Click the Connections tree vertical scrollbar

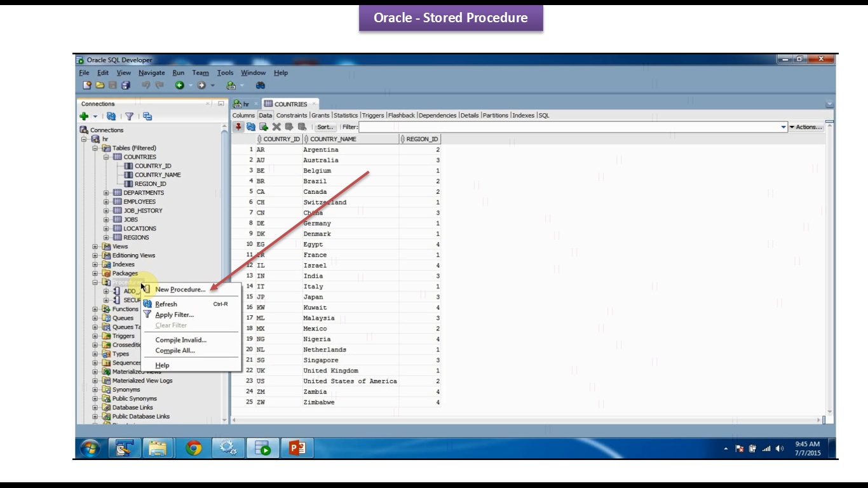224,273
